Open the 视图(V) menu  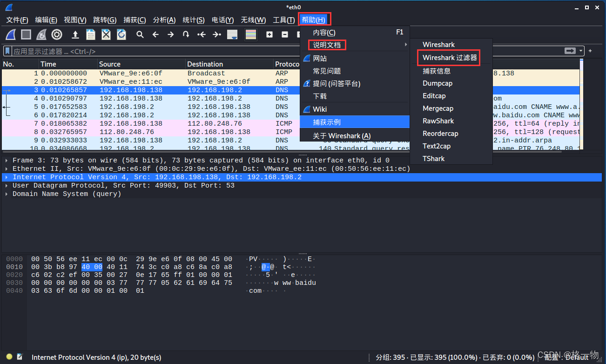tap(75, 20)
